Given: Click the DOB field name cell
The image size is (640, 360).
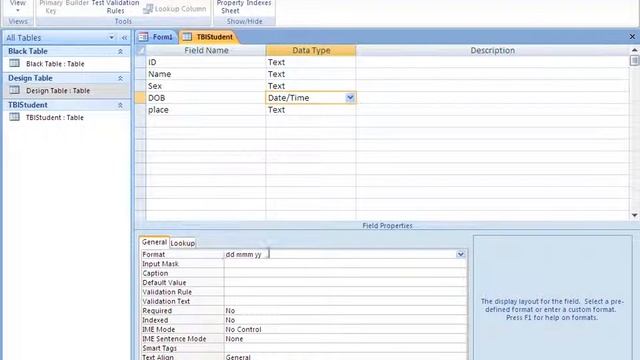Looking at the screenshot, I should point(206,98).
